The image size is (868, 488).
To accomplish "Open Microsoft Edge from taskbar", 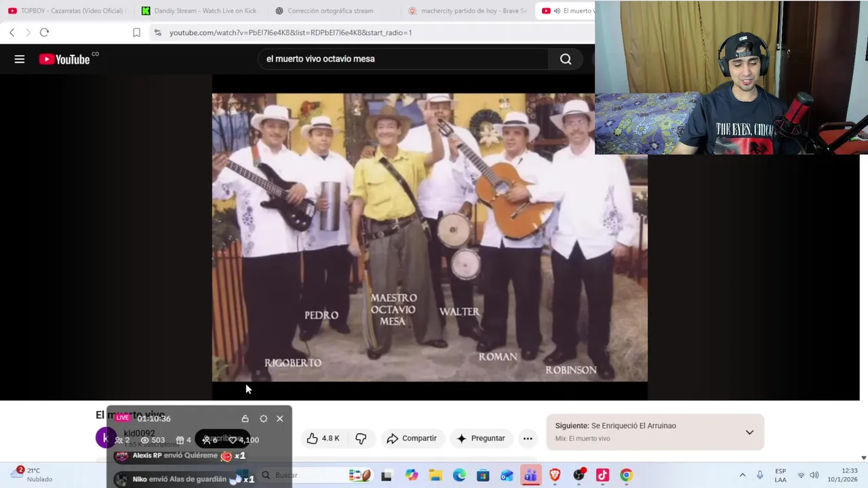I will (x=459, y=476).
